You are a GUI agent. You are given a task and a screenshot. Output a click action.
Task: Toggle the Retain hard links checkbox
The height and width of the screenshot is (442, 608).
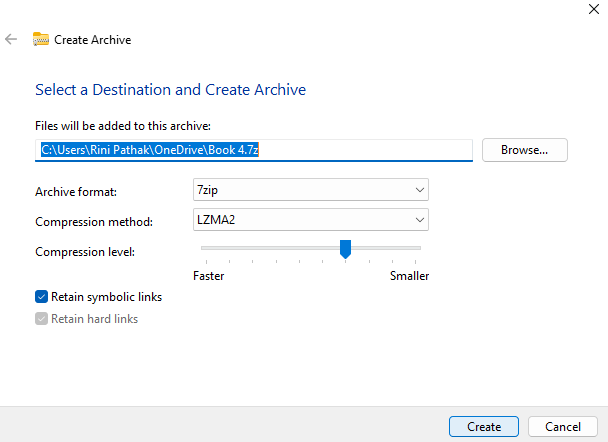41,319
